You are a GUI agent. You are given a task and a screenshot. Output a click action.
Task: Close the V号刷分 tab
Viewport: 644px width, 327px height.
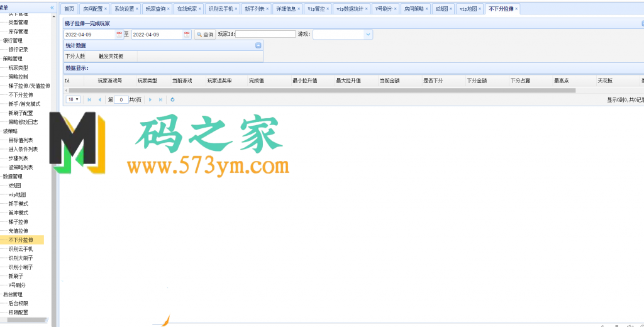point(395,9)
